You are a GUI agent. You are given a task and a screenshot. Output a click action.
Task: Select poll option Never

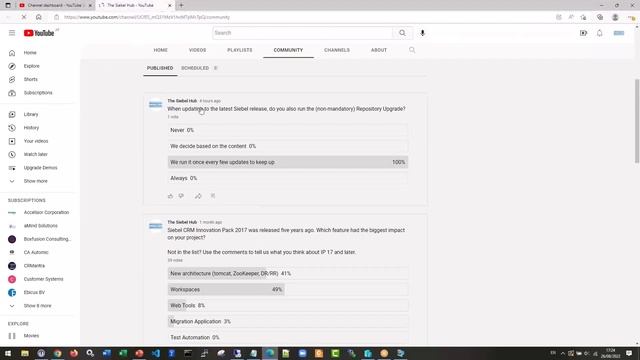tap(288, 130)
